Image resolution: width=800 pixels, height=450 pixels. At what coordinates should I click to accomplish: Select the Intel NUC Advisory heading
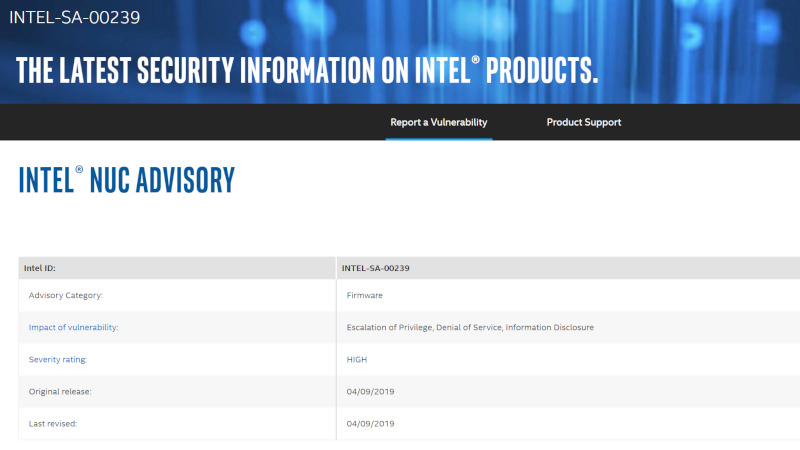[x=126, y=180]
